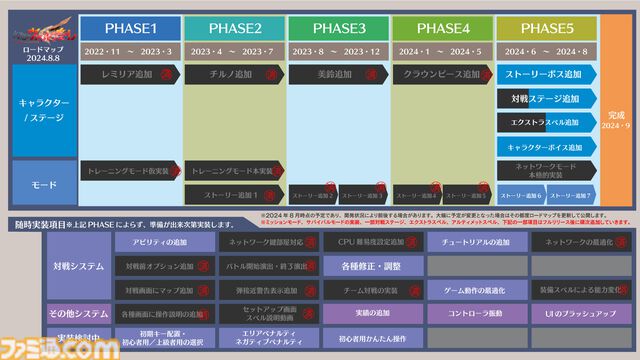Click the チュートリアルの追加 cell
The height and width of the screenshot is (360, 640).
(x=478, y=242)
